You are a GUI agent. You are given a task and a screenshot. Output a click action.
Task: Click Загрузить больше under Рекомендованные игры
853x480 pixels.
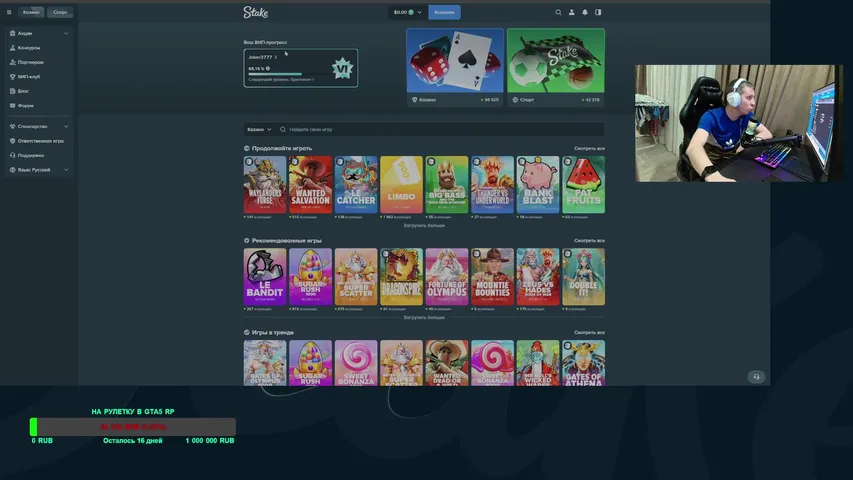click(424, 317)
